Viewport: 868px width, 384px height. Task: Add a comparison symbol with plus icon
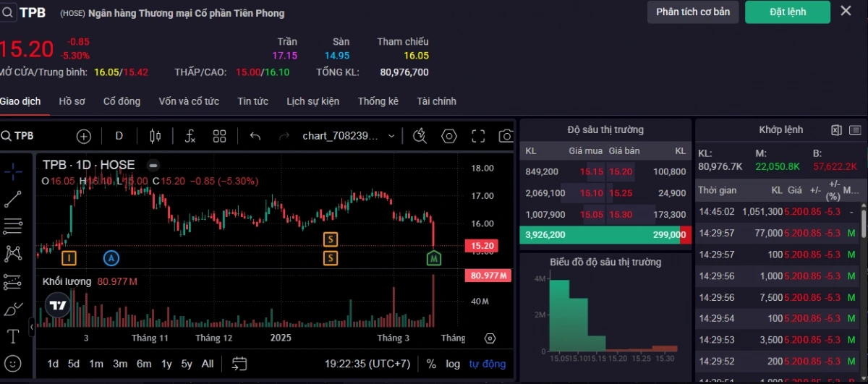tap(84, 136)
